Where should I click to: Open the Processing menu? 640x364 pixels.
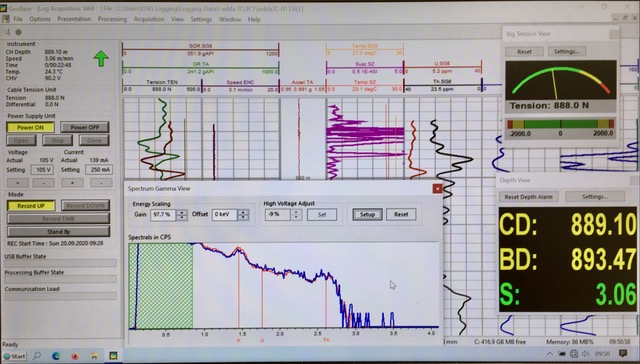(112, 19)
